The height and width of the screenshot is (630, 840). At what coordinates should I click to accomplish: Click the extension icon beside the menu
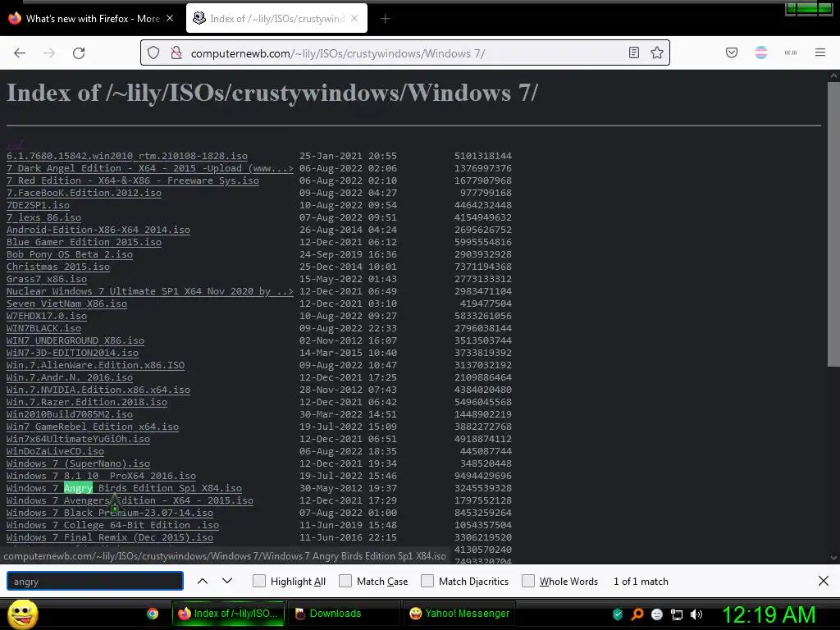[791, 52]
